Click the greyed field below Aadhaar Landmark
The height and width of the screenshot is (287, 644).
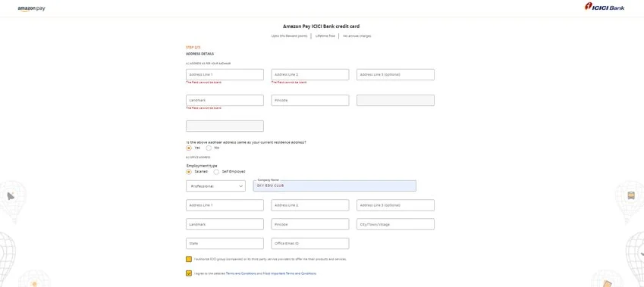(225, 126)
